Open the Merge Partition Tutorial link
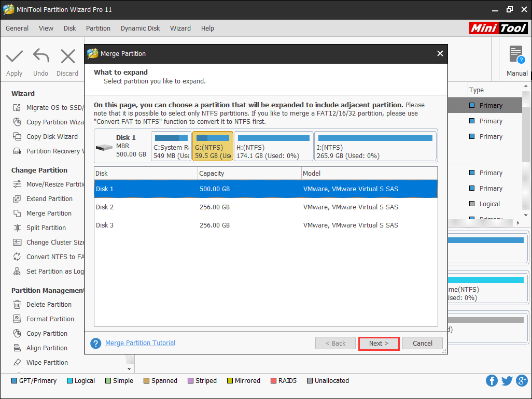The width and height of the screenshot is (532, 399). (140, 343)
